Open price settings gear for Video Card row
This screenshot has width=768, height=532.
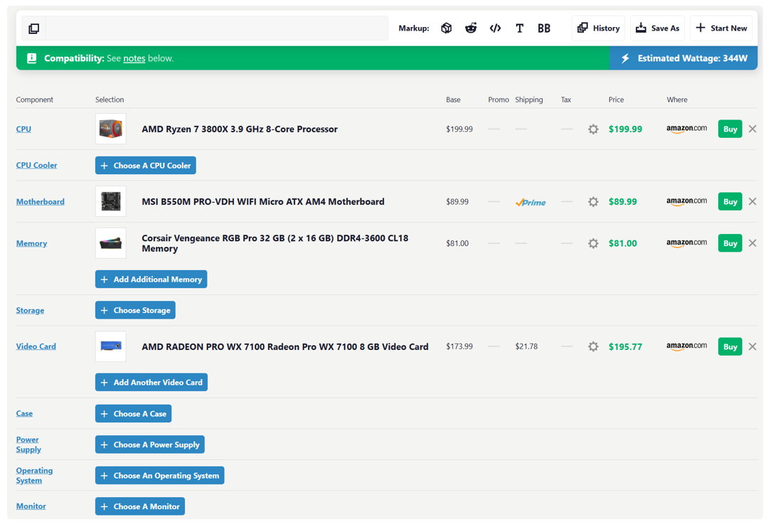click(593, 347)
